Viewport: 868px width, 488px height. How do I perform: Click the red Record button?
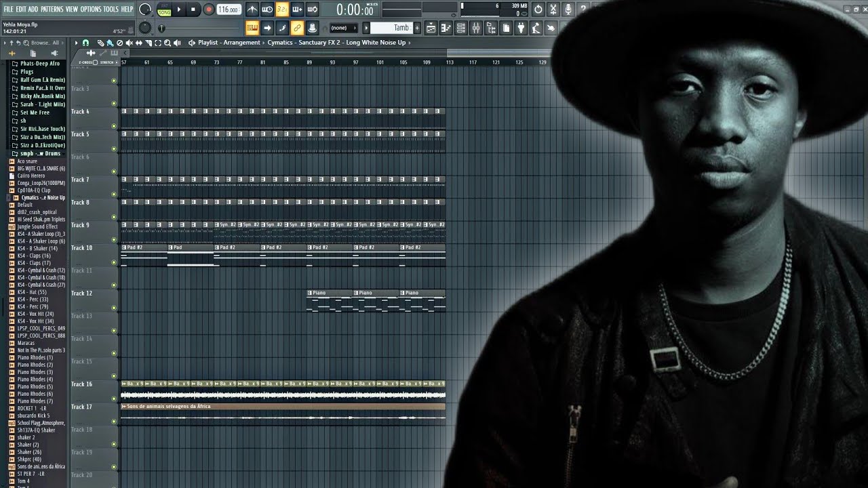point(208,9)
